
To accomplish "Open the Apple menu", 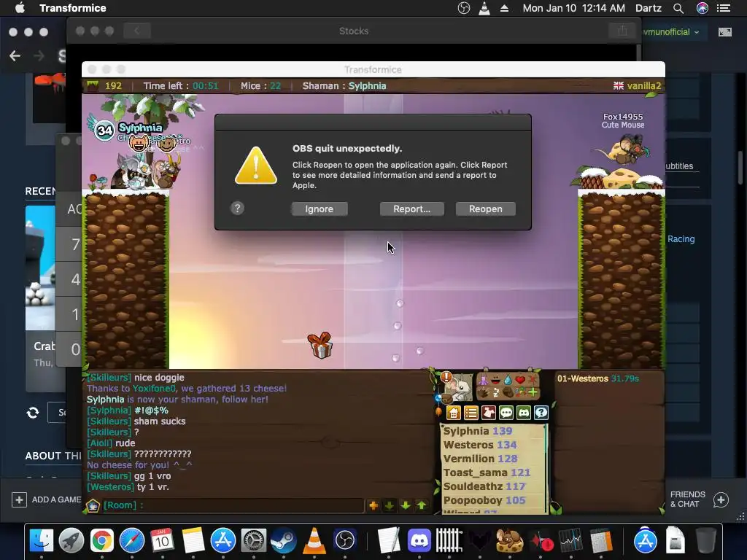I will pyautogui.click(x=20, y=8).
